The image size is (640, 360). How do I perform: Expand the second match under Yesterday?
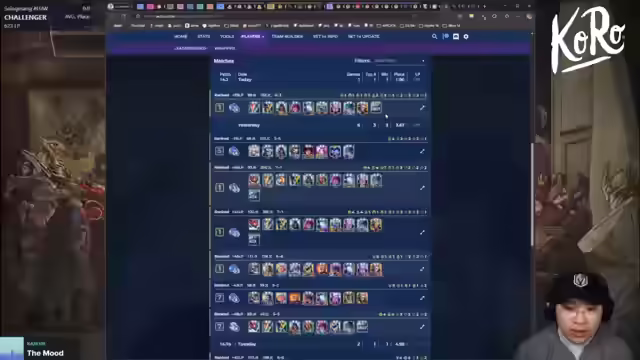[x=422, y=188]
